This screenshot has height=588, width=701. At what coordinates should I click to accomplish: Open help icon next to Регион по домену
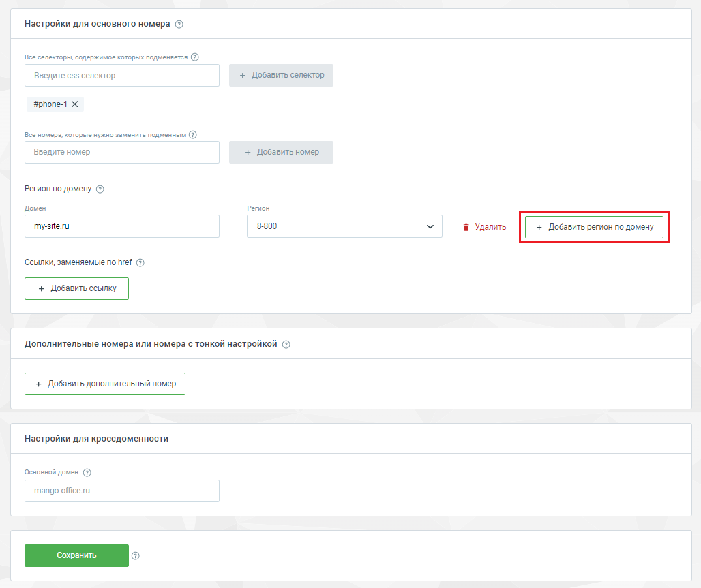point(100,189)
